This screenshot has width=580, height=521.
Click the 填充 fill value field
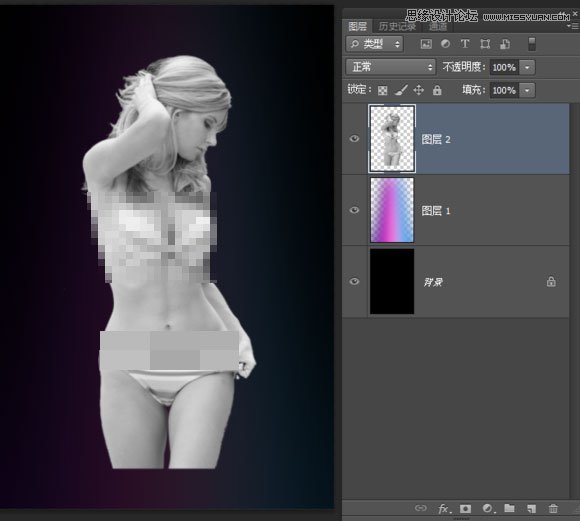pyautogui.click(x=504, y=90)
